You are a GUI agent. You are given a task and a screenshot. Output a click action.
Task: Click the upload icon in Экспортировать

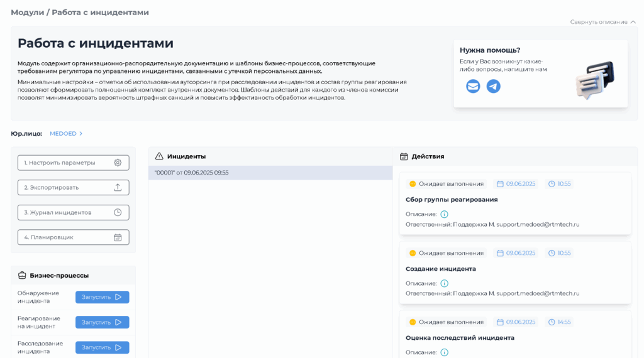(x=118, y=187)
